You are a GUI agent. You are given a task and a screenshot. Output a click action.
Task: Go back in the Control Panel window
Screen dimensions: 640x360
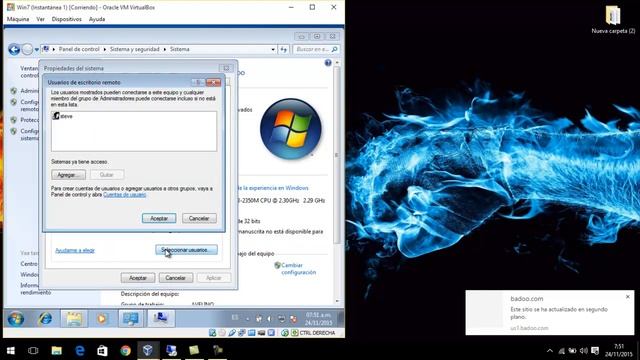click(14, 49)
